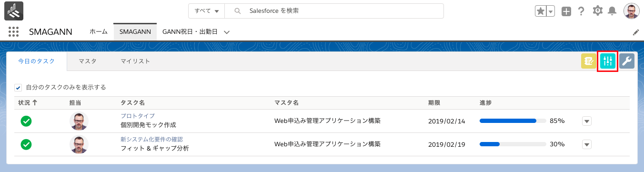
Task: Switch to the マスタ tab
Action: tap(88, 61)
